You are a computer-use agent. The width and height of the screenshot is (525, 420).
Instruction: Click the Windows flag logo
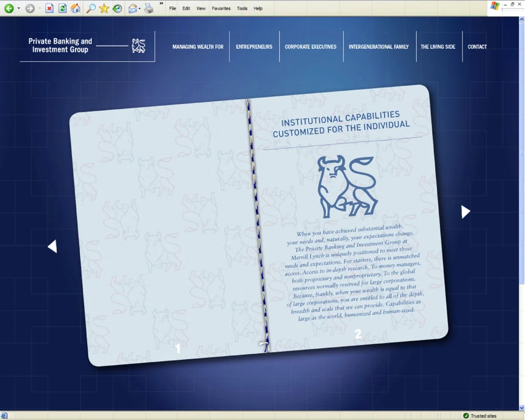(495, 6)
